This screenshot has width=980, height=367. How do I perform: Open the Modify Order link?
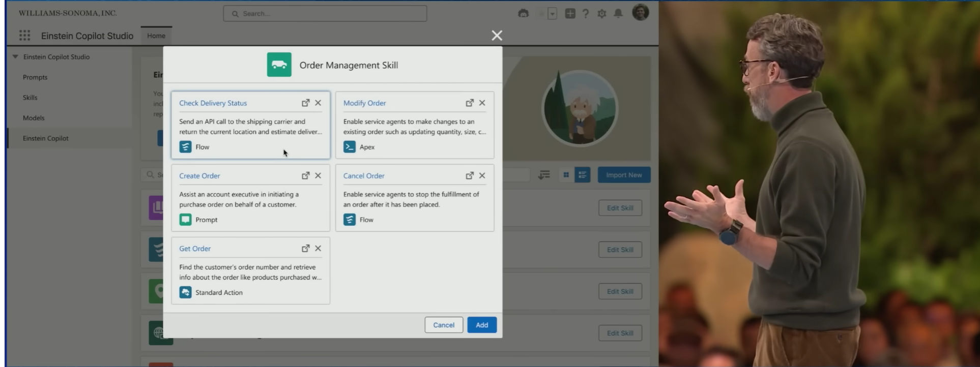click(364, 103)
